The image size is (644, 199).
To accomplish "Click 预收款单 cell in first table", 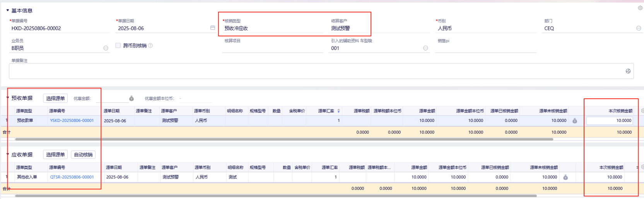I will pos(25,120).
